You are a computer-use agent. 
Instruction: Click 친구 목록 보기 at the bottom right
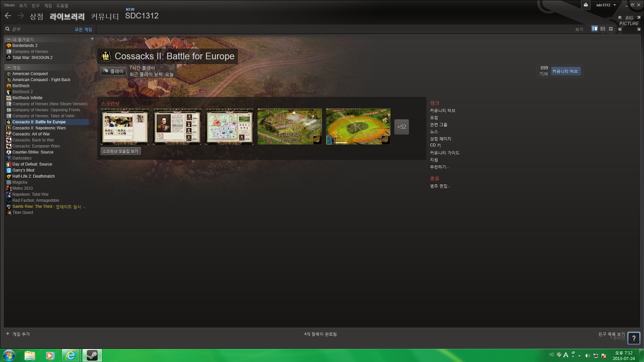611,334
